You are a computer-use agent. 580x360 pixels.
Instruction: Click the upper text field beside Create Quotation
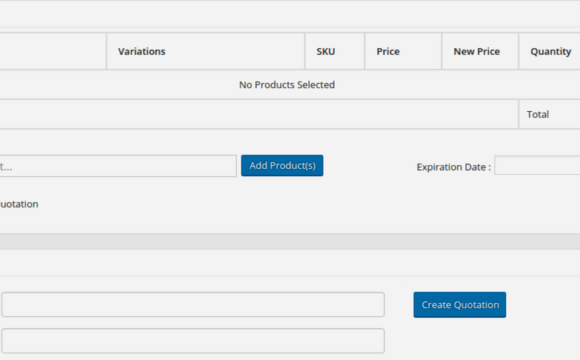[x=193, y=305]
